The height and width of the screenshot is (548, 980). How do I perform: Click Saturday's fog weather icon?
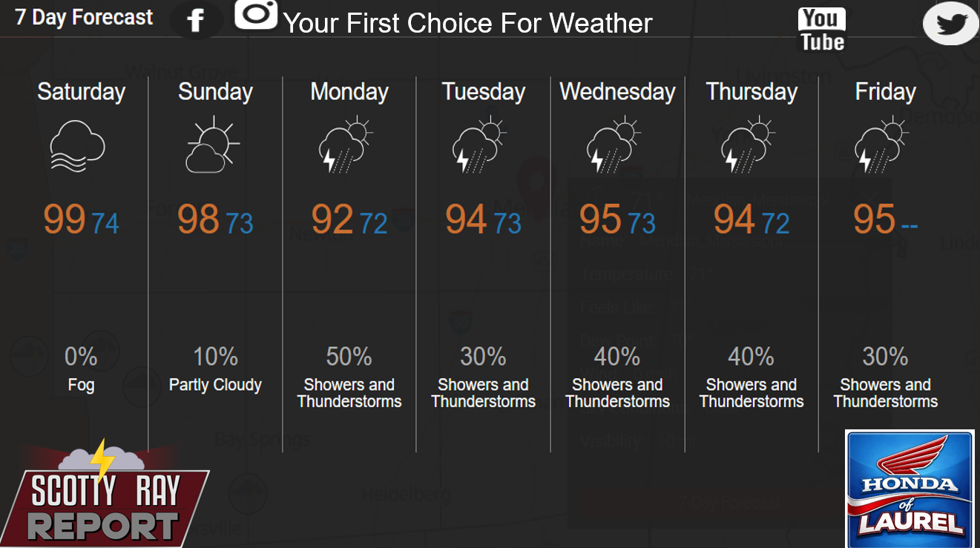coord(77,146)
